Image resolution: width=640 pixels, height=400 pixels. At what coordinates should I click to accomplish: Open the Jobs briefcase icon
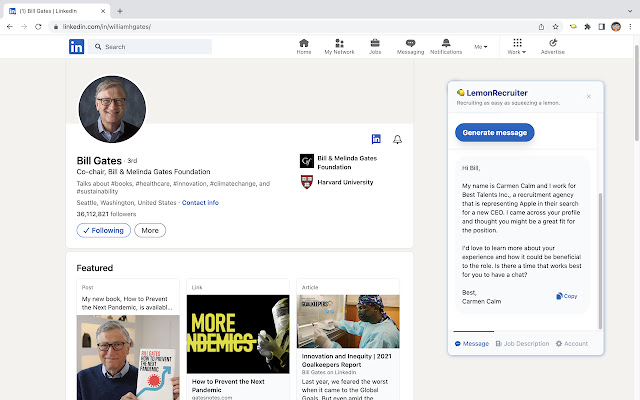[375, 45]
